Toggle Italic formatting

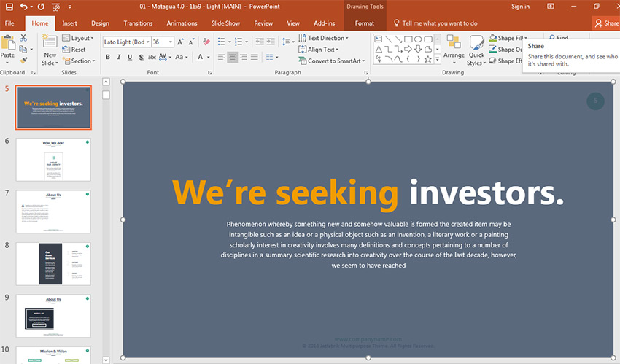pos(119,58)
